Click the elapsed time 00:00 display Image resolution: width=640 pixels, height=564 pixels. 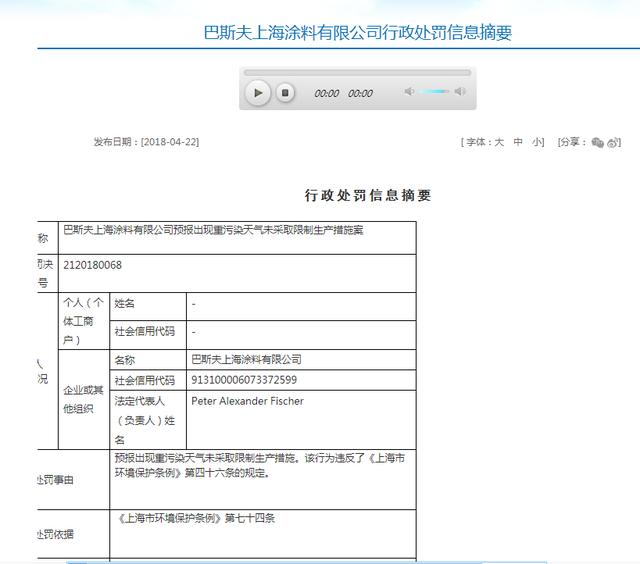327,93
